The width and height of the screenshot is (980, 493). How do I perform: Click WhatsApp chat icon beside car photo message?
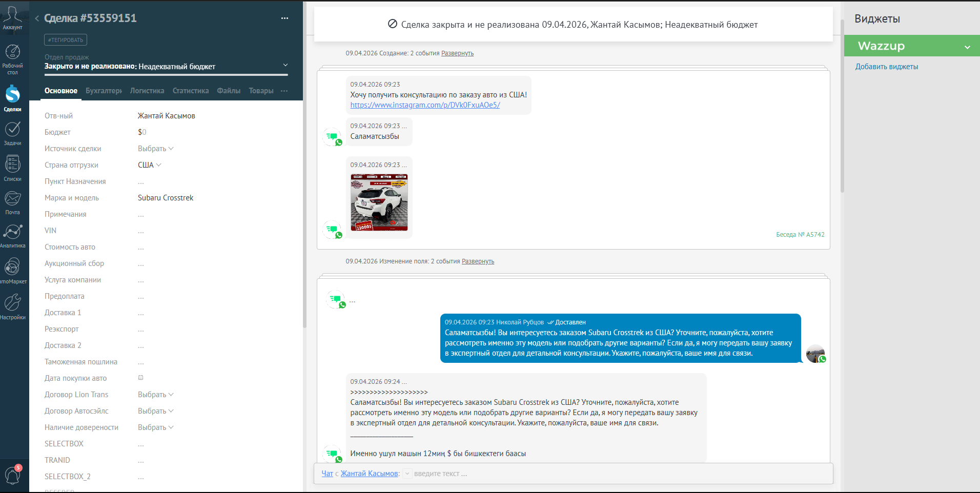333,230
